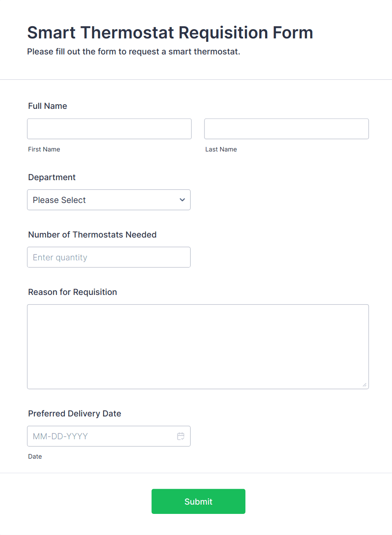392x535 pixels.
Task: Click the "Full Name" field label
Action: point(48,106)
